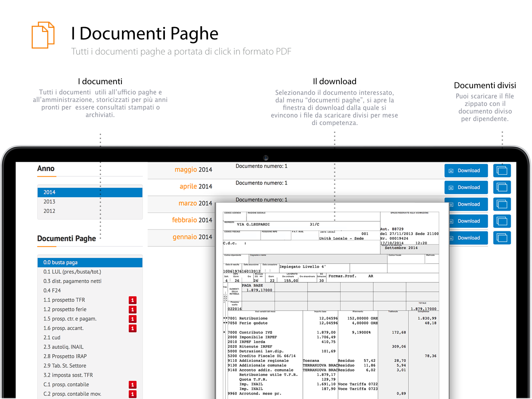Click the Download button for febbraio 2014
The height and width of the screenshot is (399, 532).
tap(466, 221)
